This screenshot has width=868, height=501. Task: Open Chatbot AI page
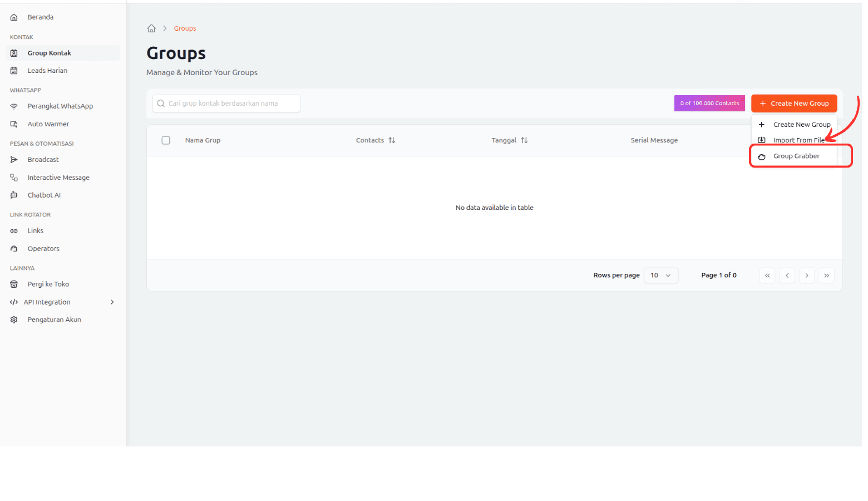pos(44,195)
